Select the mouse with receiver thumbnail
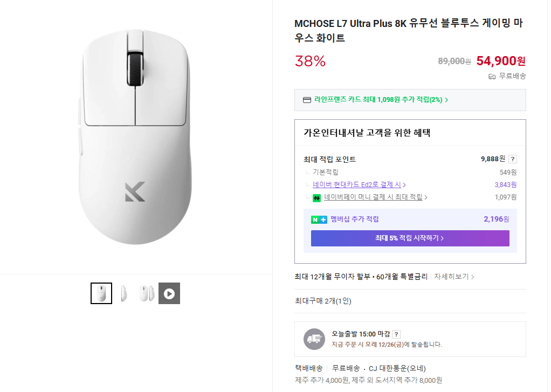The image size is (551, 392). coord(146,293)
